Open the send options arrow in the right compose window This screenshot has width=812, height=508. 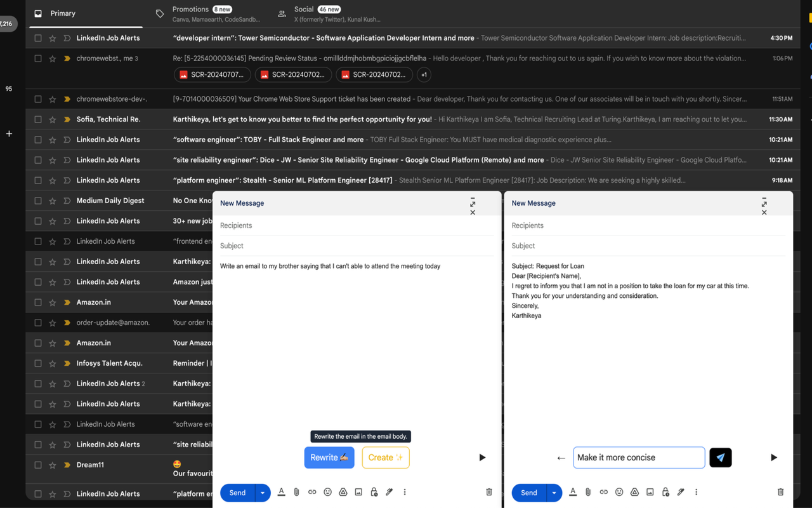[554, 493]
